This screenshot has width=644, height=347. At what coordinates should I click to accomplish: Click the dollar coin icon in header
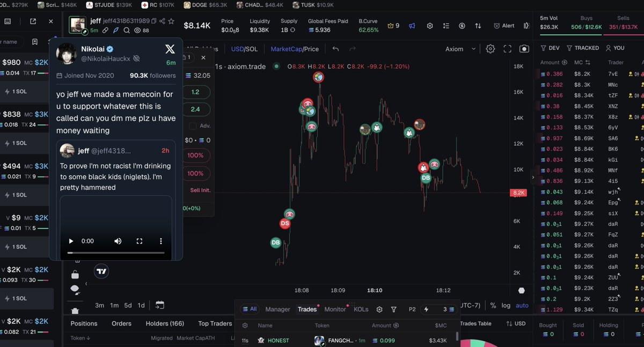462,26
